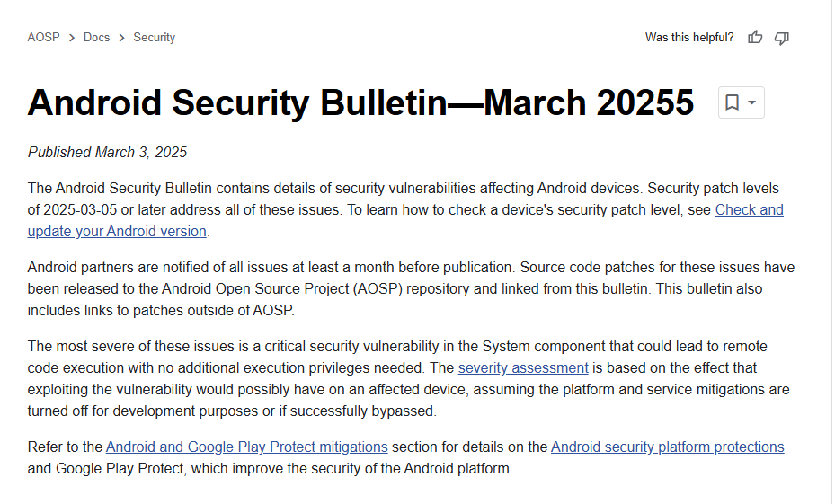Go to the AOSP breadcrumb
Viewport: 835px width, 504px height.
pos(43,38)
